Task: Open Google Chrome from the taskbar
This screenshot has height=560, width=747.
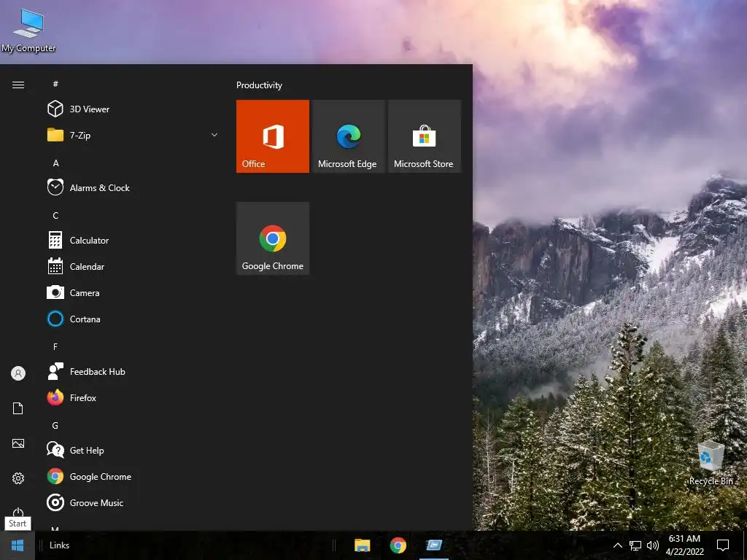Action: [x=398, y=545]
